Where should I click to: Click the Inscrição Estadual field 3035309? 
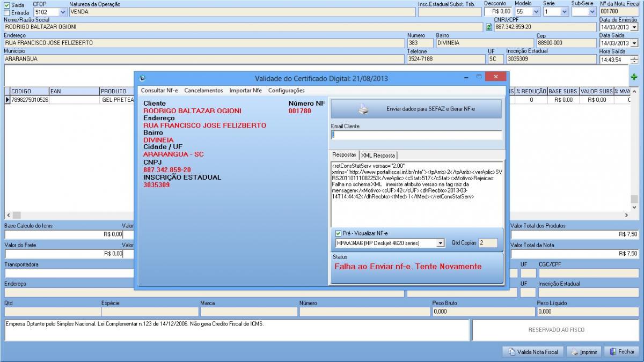551,59
